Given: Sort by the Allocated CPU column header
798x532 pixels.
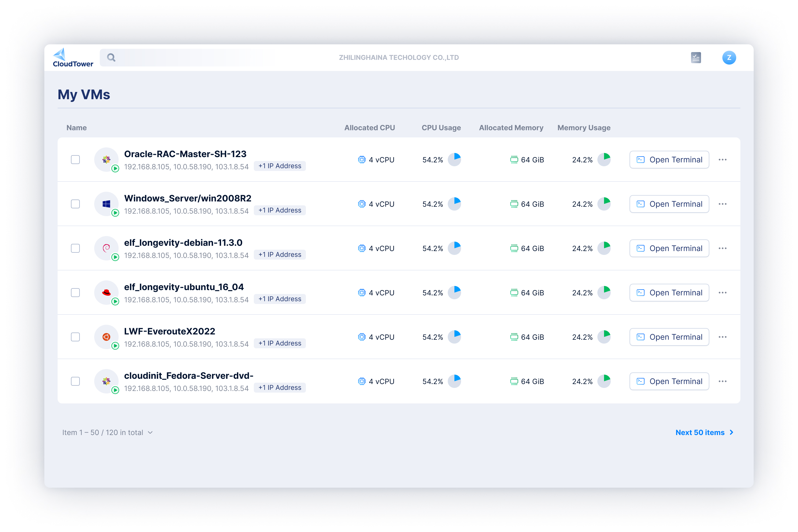Looking at the screenshot, I should pyautogui.click(x=369, y=127).
